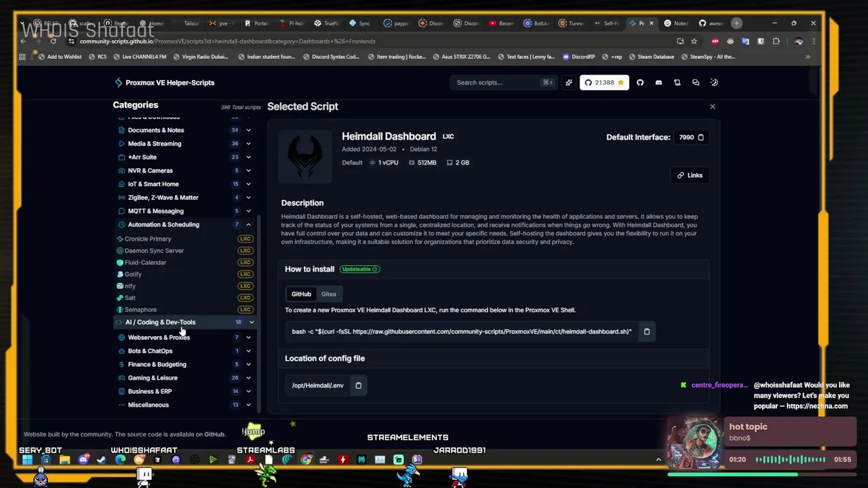
Task: Select the Cronicle Primary script
Action: tap(184, 239)
